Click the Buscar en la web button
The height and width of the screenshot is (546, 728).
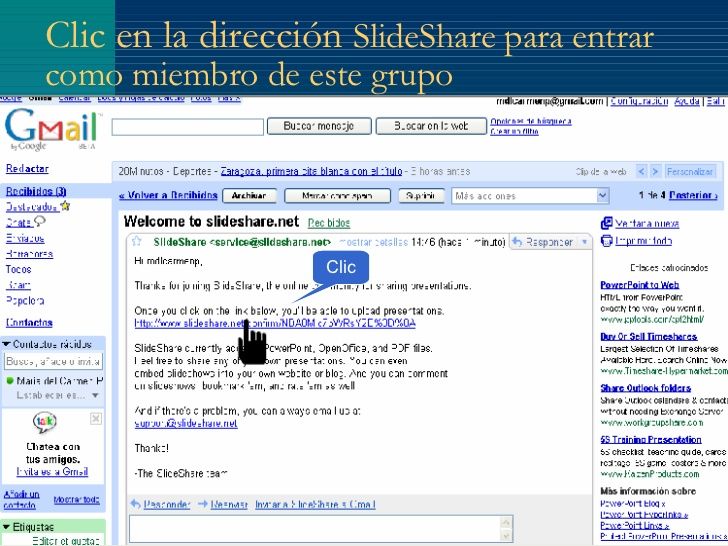431,126
